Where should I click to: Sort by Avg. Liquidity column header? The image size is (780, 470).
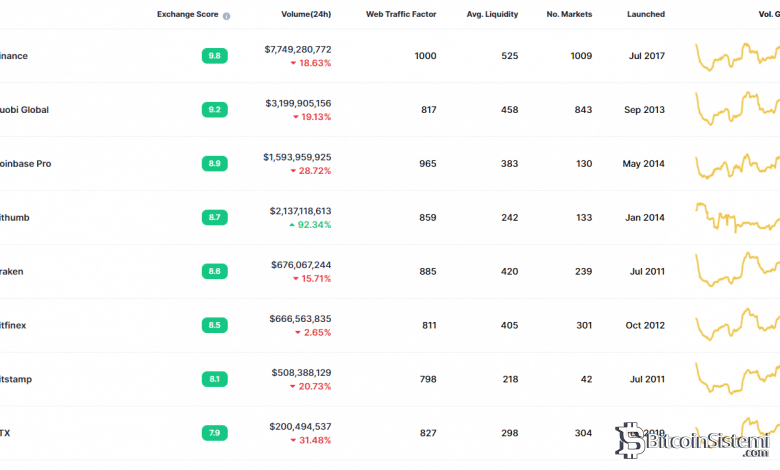coord(492,15)
